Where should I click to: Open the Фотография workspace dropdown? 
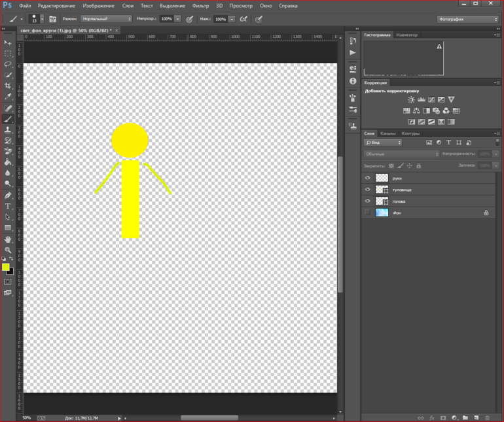click(x=467, y=19)
